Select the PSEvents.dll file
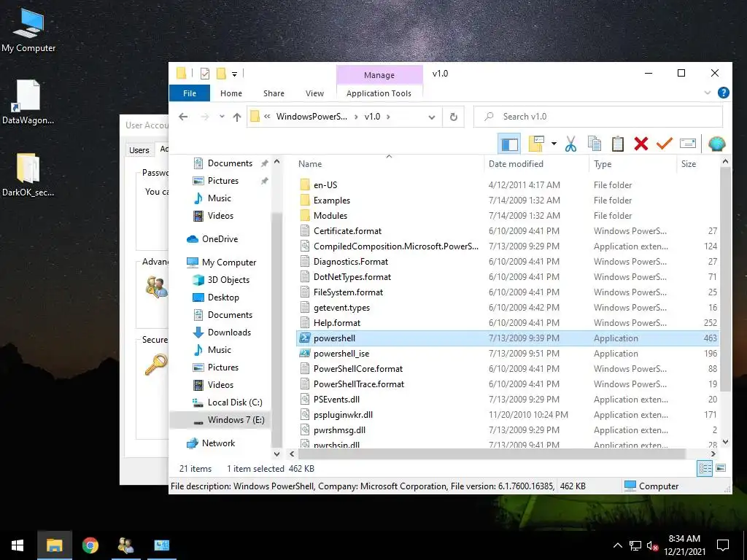The width and height of the screenshot is (747, 560). tap(336, 400)
